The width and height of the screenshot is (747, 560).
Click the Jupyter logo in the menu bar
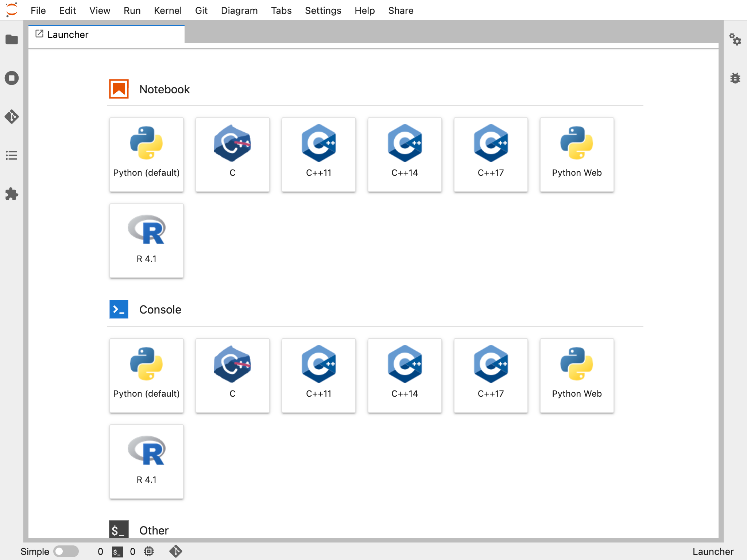(x=12, y=10)
